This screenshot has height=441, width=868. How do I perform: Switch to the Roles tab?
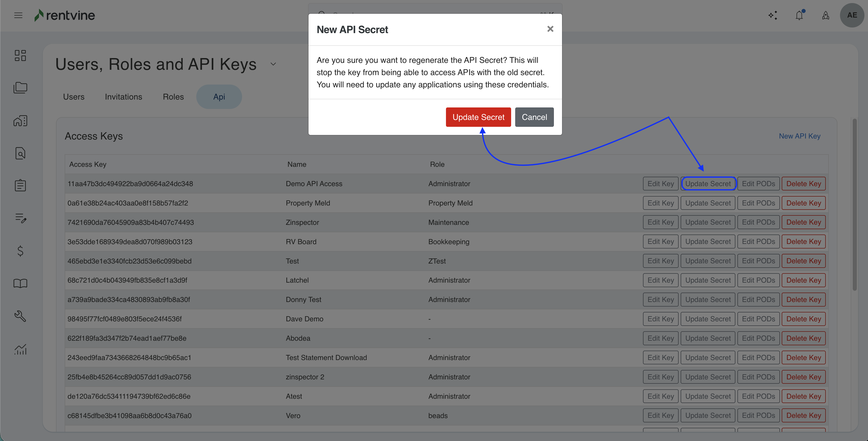[x=173, y=97]
